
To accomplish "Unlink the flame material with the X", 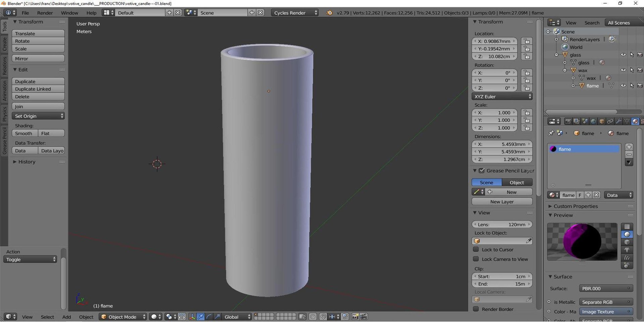I will point(596,195).
